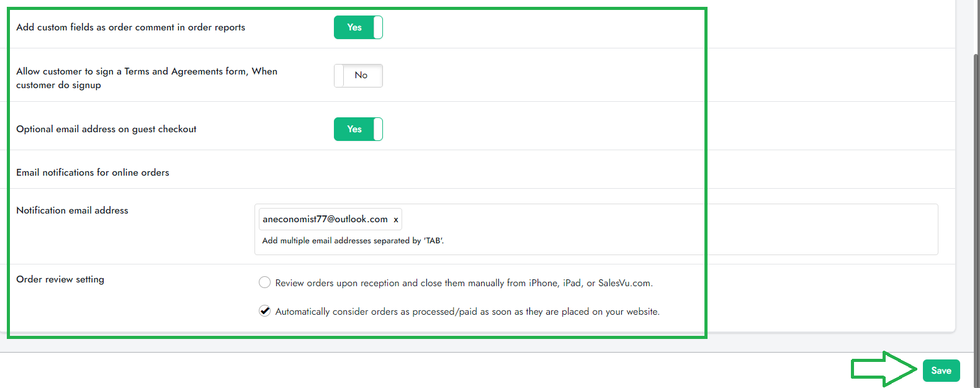Click the "Optional email address on guest checkout" label

tap(106, 129)
